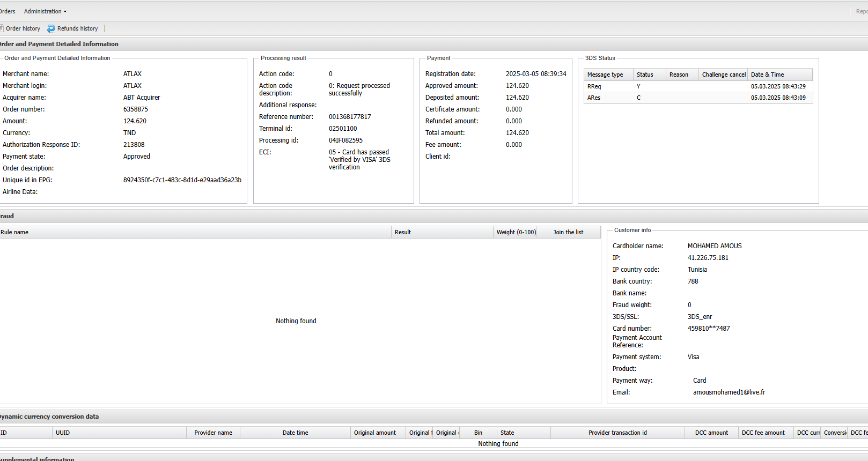Click the blue Refunds history arrow icon
868x461 pixels.
point(51,28)
